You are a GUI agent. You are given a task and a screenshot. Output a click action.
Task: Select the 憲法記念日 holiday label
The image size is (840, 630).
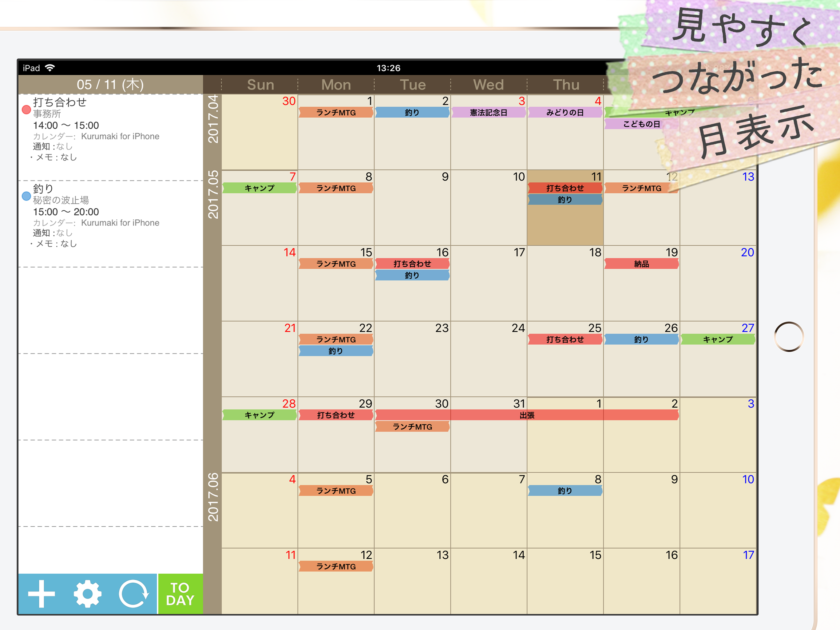[x=488, y=113]
